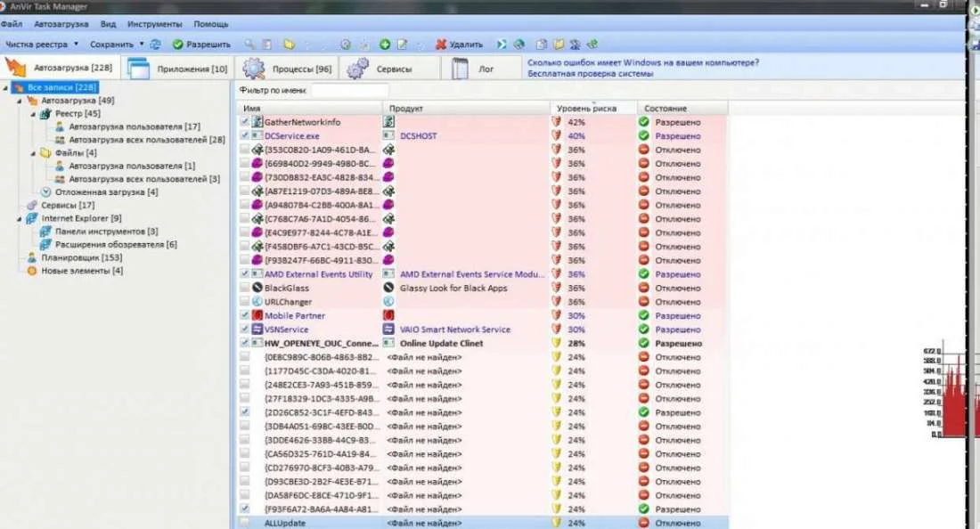Click the Сервисы gear icon in tree
Viewport: 980px width, 529px height.
pyautogui.click(x=32, y=205)
